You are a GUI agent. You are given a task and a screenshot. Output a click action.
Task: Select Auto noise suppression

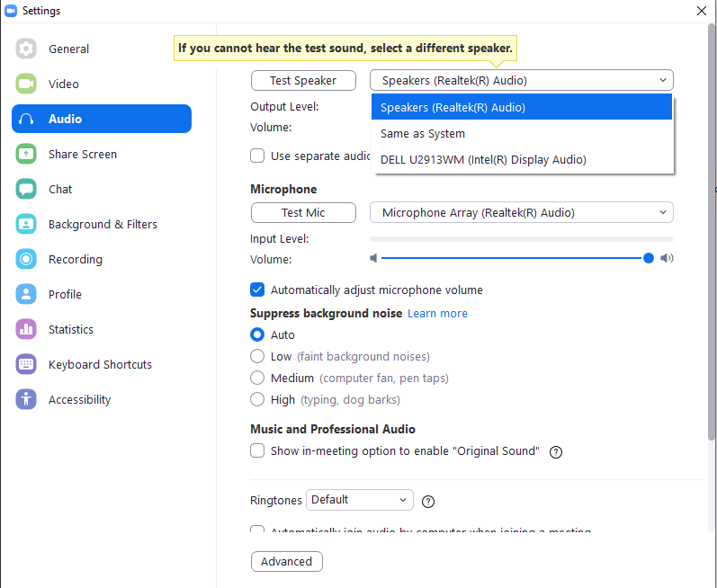(257, 334)
